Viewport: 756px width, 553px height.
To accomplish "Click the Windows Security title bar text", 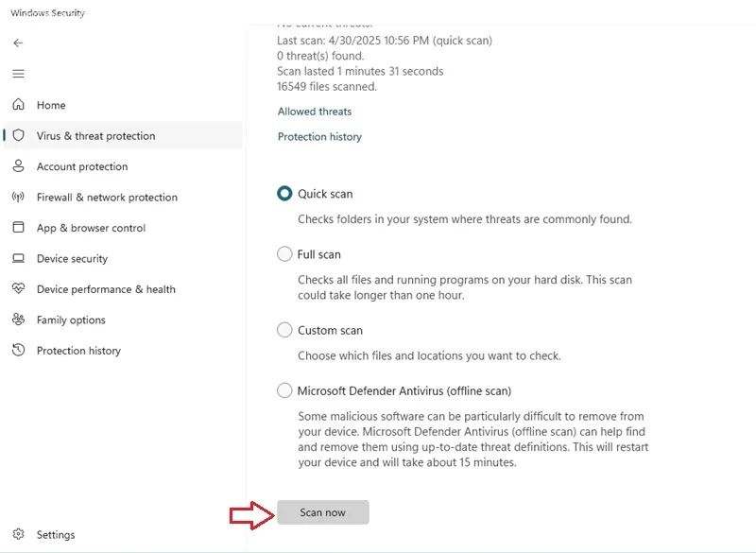I will point(49,13).
